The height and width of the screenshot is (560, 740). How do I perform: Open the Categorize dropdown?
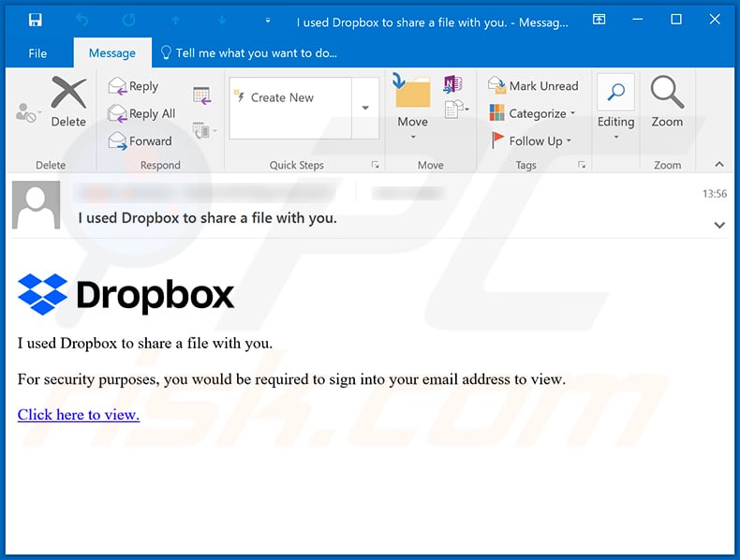(x=532, y=113)
